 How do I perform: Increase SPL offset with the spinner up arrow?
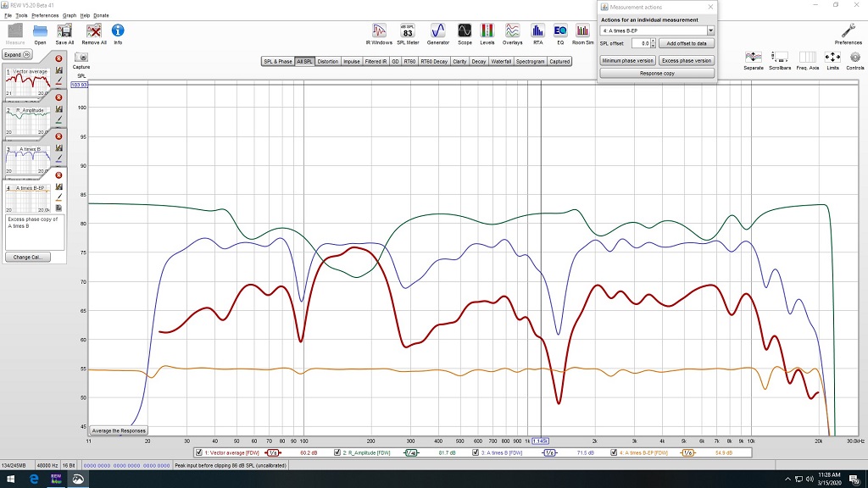[x=654, y=41]
